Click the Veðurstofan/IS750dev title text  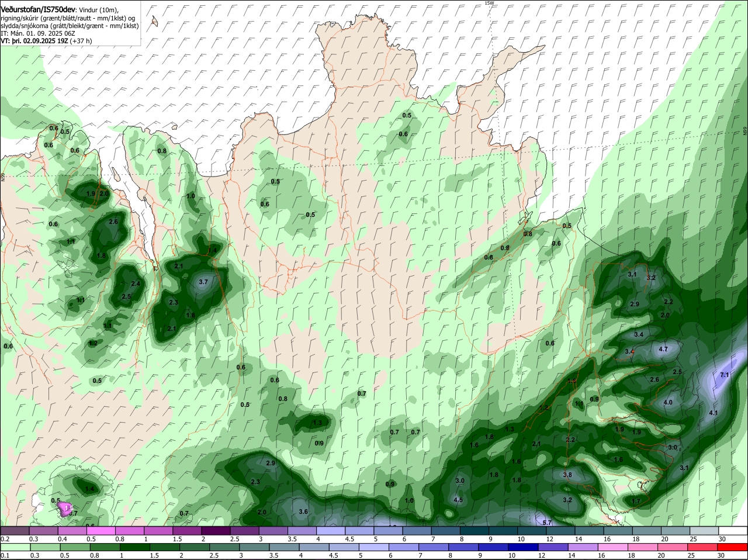(37, 10)
